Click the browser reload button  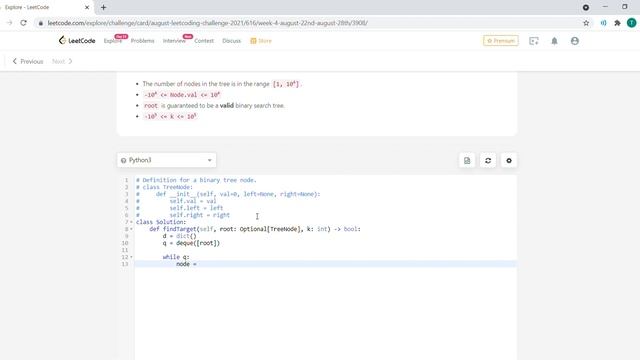coord(23,23)
